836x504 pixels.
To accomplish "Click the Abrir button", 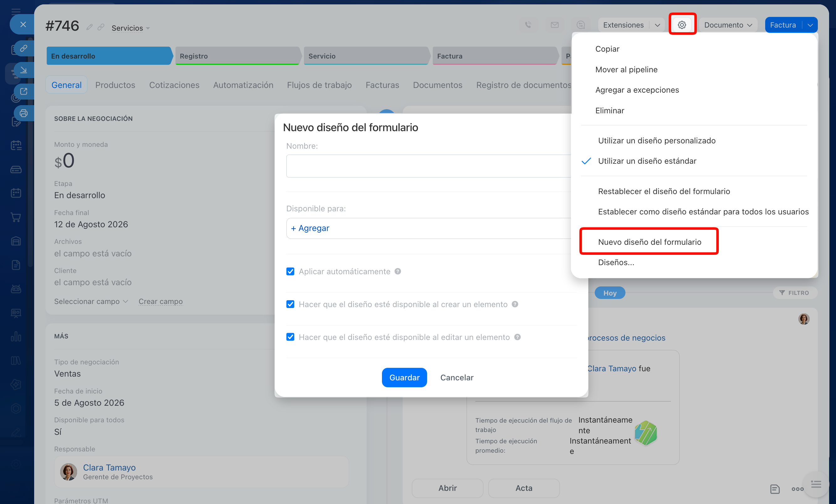I will point(447,488).
